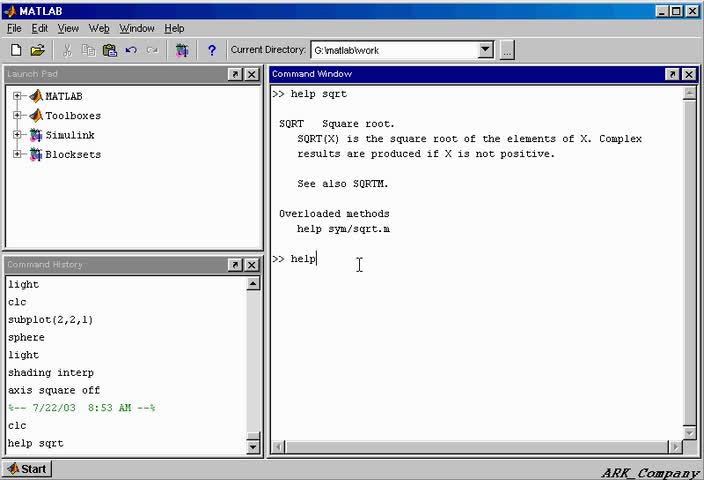Open the File menu
704x480 pixels.
14,28
